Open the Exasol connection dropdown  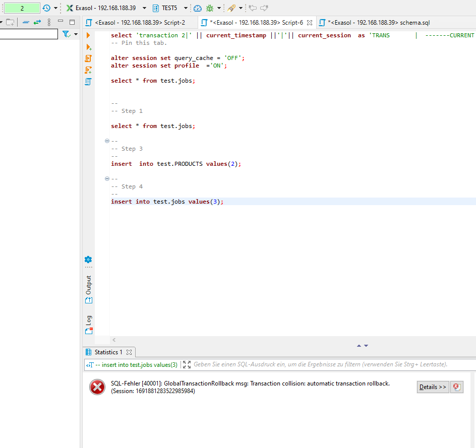pos(144,8)
